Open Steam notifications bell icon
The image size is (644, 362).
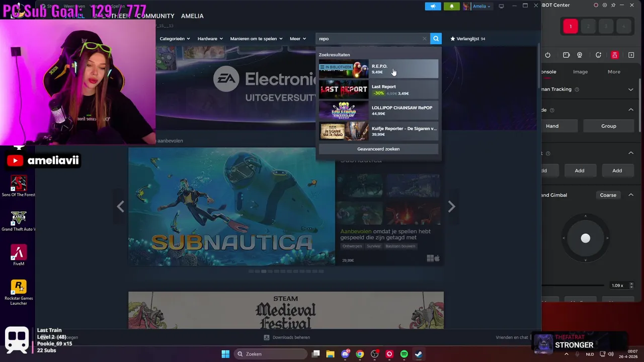point(451,6)
